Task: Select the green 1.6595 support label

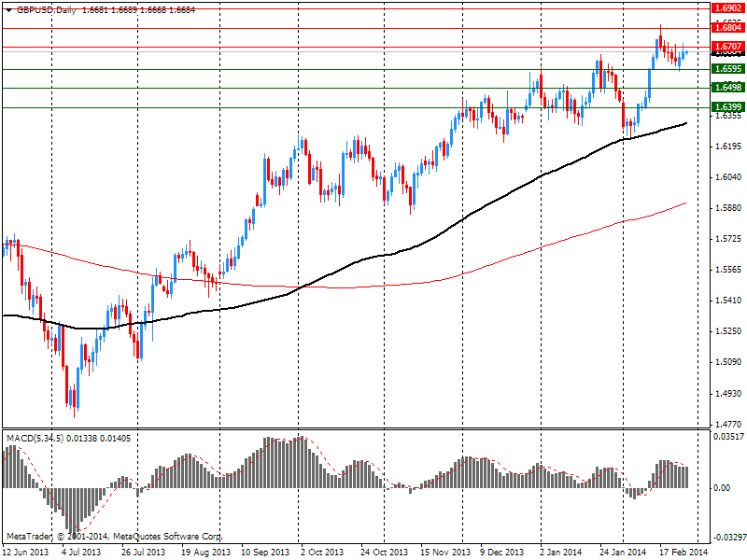Action: coord(726,69)
